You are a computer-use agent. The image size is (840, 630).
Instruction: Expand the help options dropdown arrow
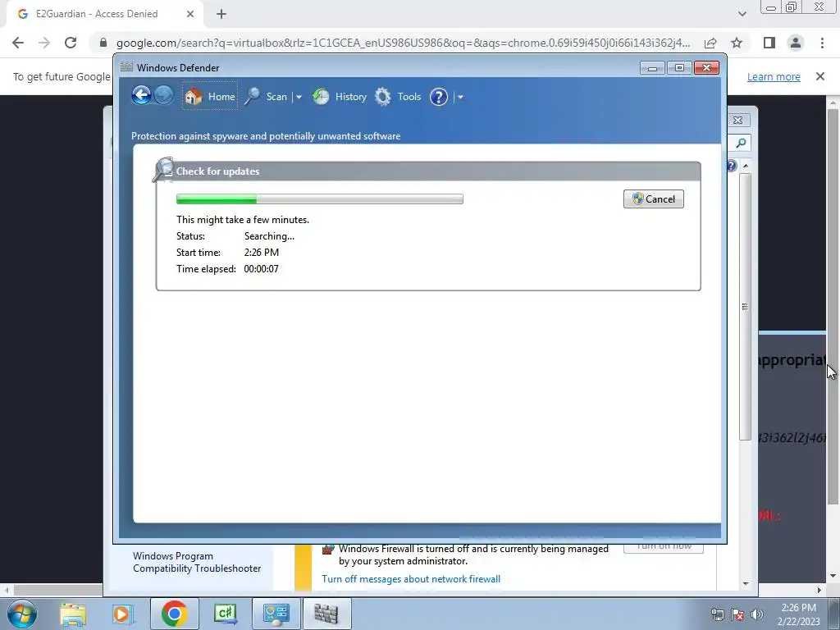tap(460, 97)
